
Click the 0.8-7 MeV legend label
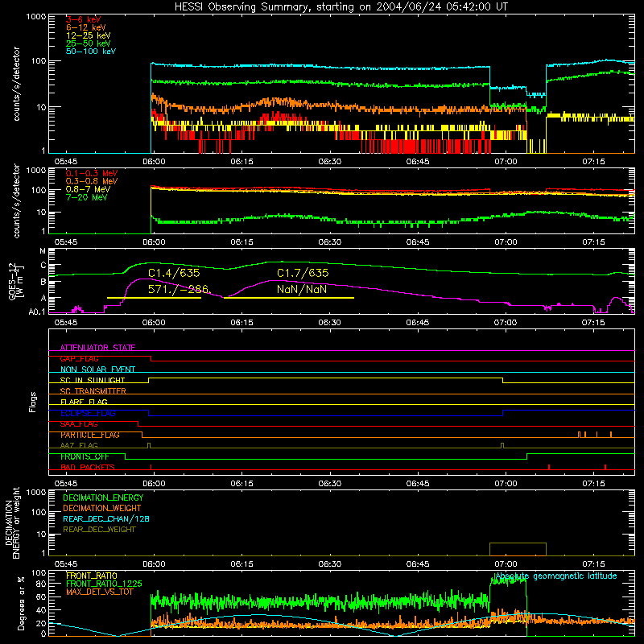click(89, 189)
